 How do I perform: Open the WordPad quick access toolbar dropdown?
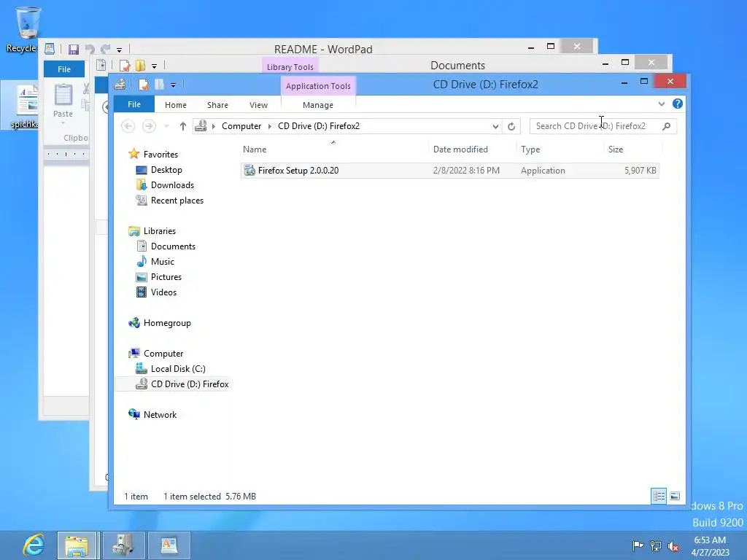pos(119,50)
